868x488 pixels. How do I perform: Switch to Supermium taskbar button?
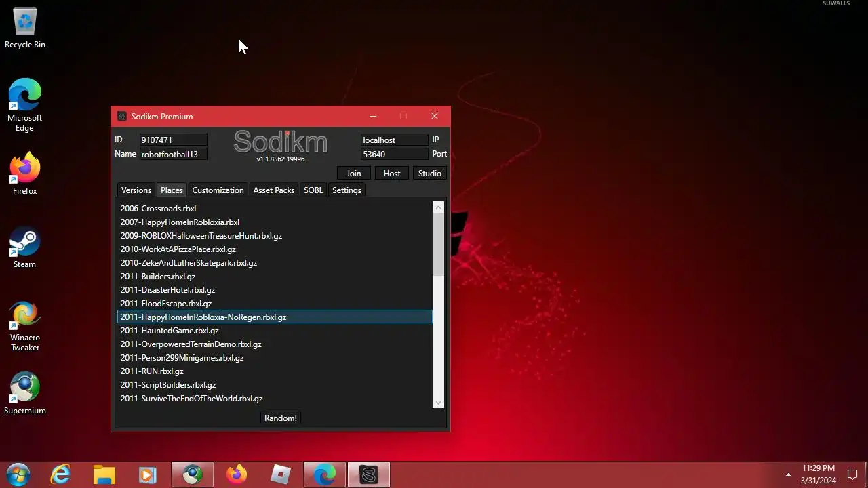(193, 474)
